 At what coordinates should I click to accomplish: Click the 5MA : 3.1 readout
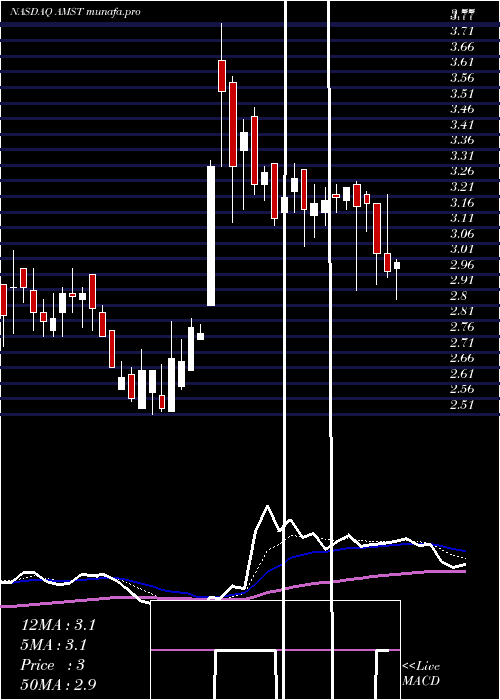[54, 645]
